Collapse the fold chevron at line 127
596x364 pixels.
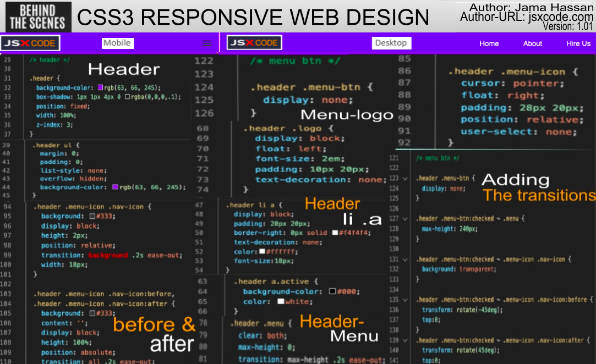[405, 219]
